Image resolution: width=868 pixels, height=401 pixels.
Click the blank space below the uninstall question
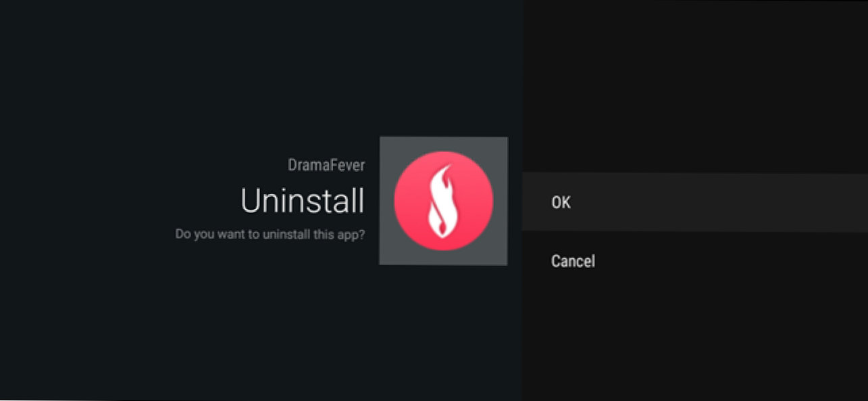tap(270, 318)
